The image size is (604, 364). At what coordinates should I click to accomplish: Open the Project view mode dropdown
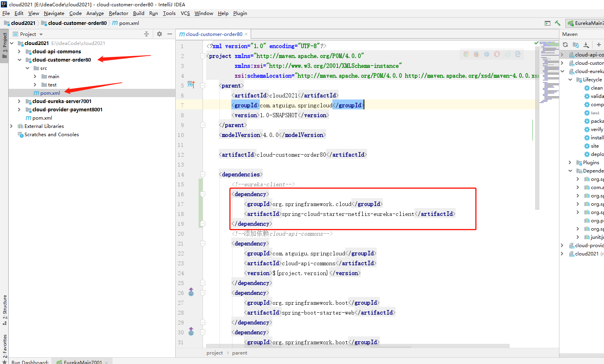point(28,34)
